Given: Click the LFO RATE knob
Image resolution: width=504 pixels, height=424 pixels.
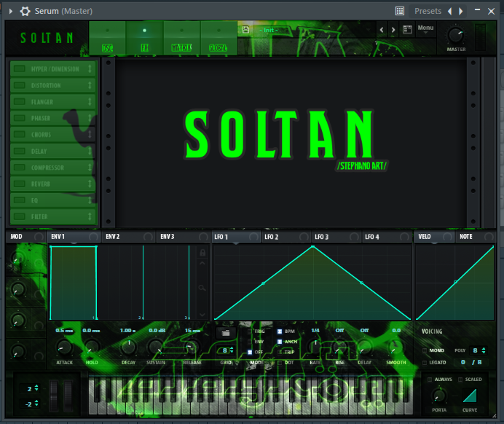Looking at the screenshot, I should coord(315,348).
